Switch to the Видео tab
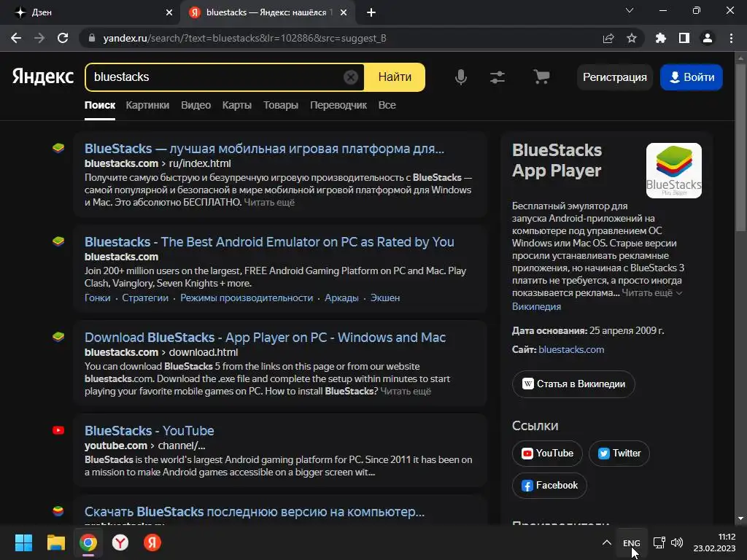 (196, 105)
